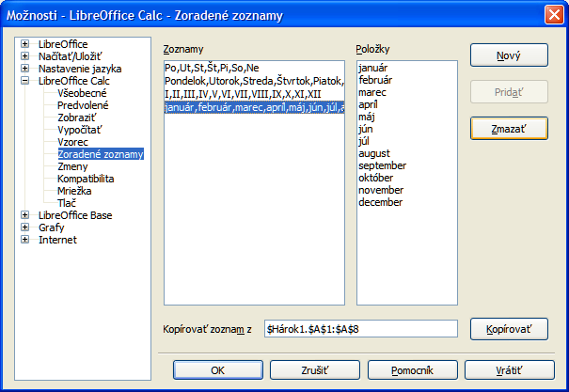The width and height of the screenshot is (569, 392).
Task: Select the Pondelok,Utorok,Streda list row
Action: coord(254,81)
